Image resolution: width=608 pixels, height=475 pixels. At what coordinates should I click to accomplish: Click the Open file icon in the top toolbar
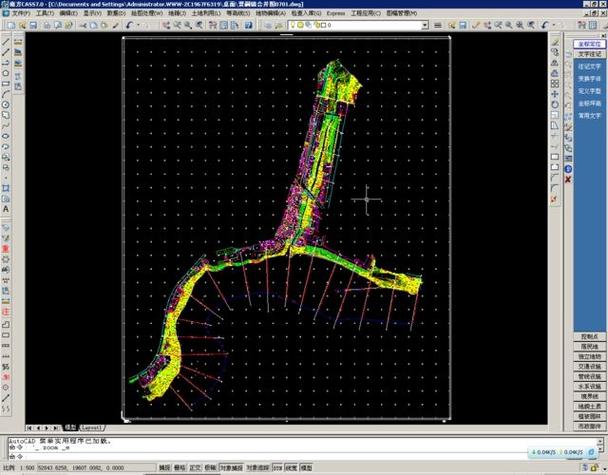[x=22, y=25]
